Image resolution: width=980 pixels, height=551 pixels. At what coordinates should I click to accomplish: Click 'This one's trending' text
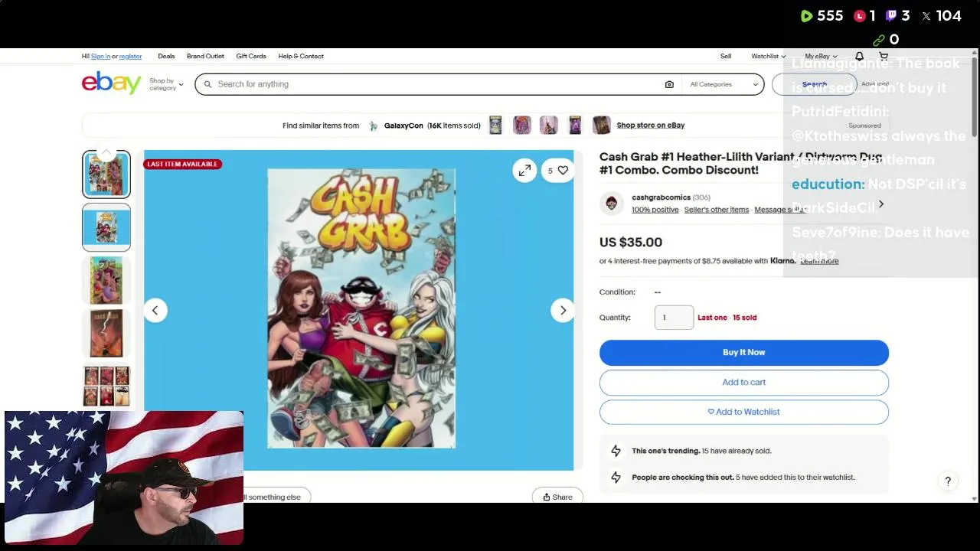[665, 451]
